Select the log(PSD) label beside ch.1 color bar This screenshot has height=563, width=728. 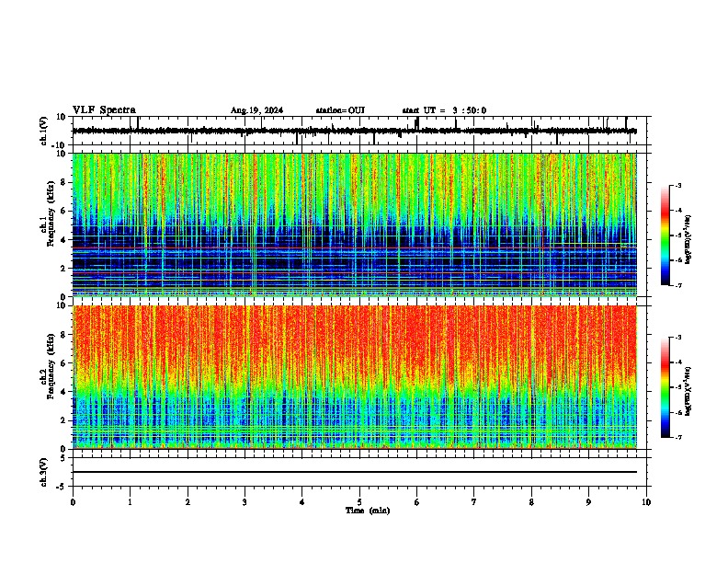[688, 239]
